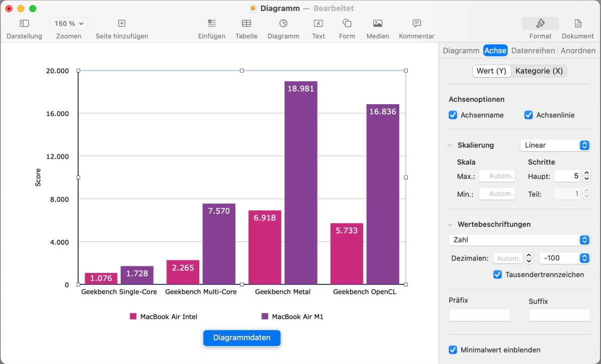Click the Dezimalen input field
Screen dimensions: 601x364
[x=508, y=258]
